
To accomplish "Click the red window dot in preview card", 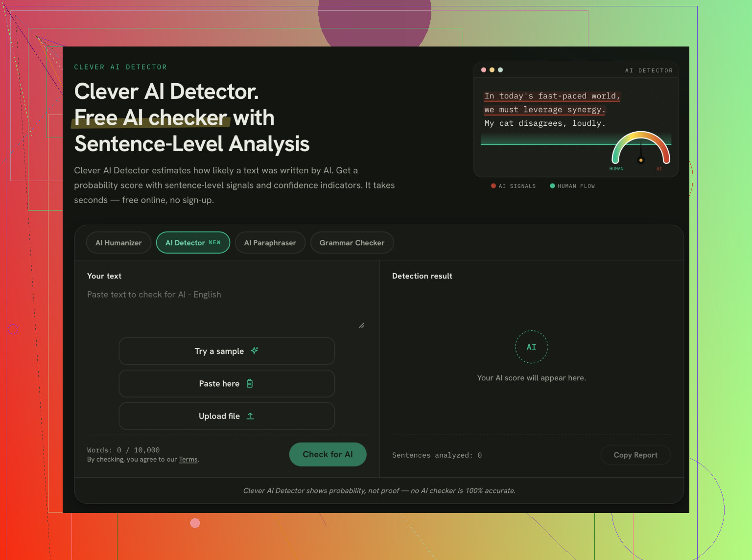I will click(x=484, y=70).
